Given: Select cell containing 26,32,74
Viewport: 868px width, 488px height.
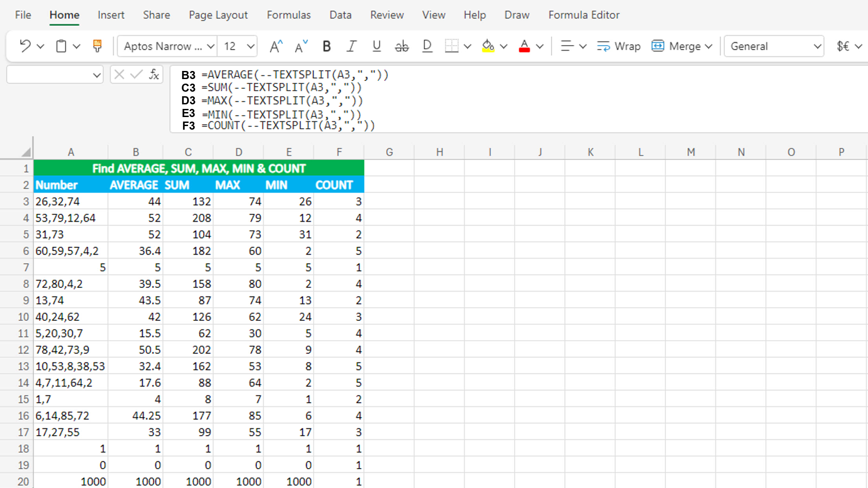Looking at the screenshot, I should point(71,202).
